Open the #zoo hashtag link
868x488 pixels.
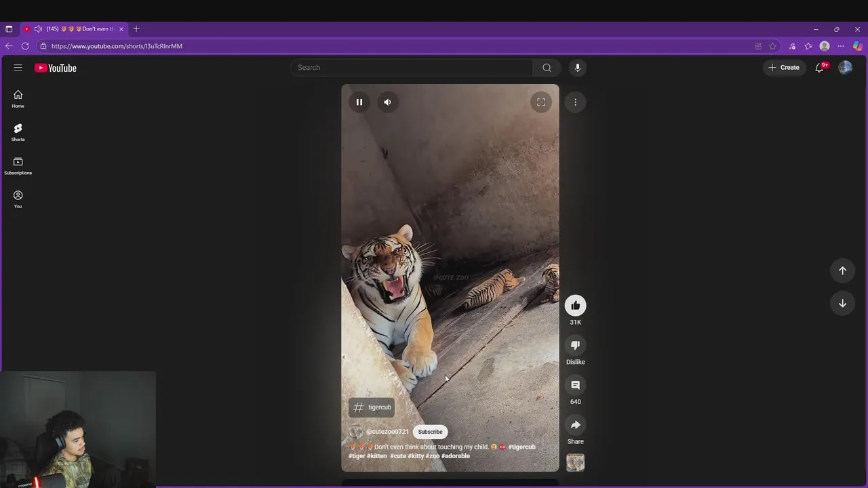point(433,456)
